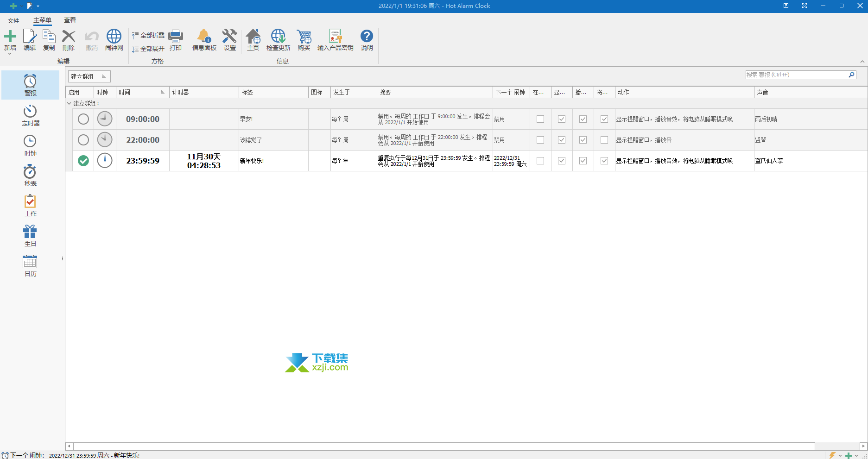This screenshot has height=459, width=868.
Task: Toggle the 显... checkbox for 该睡觉了 alarm
Action: [562, 140]
